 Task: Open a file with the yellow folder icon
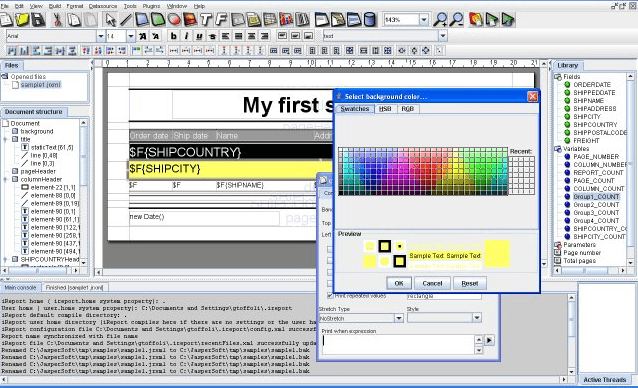coord(23,20)
